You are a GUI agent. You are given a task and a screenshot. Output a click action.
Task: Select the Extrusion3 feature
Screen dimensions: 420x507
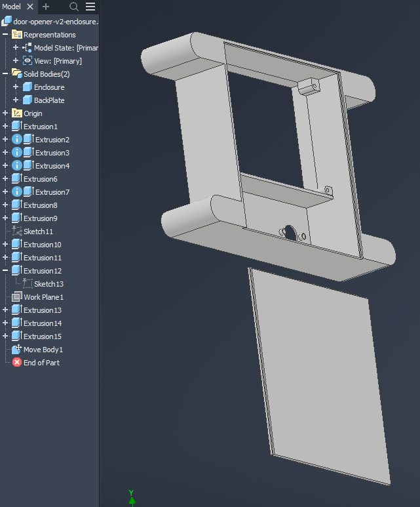tap(52, 153)
